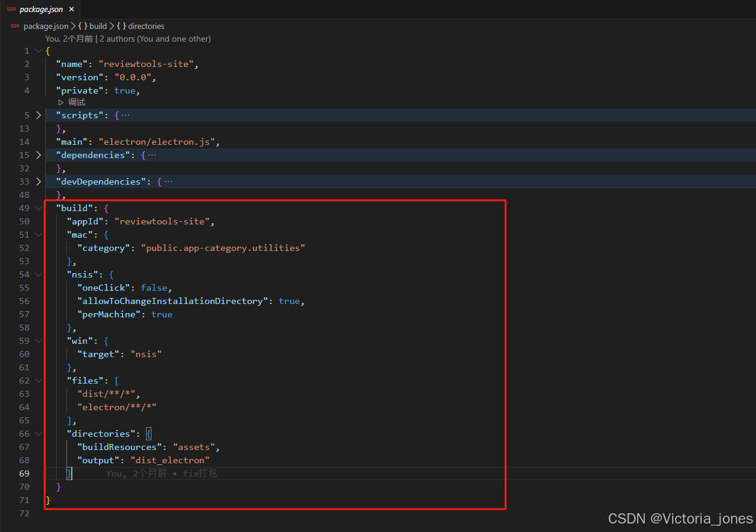
Task: Collapse the win object at line 59
Action: pyautogui.click(x=38, y=340)
